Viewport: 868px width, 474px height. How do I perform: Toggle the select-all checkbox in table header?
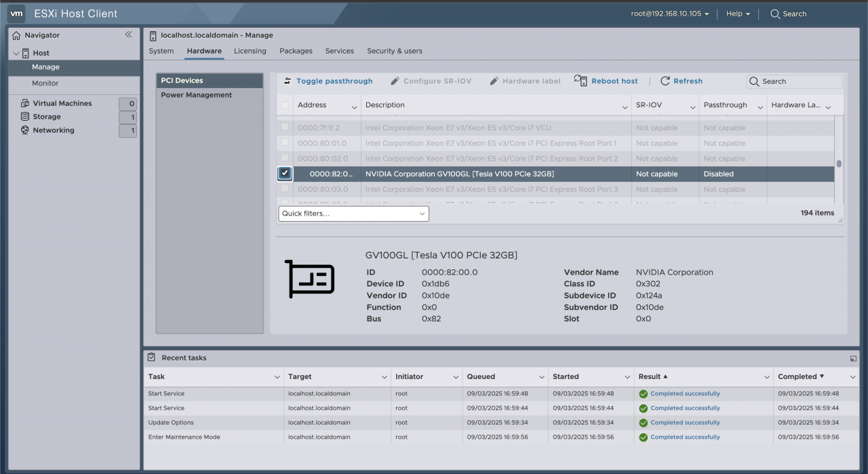click(x=285, y=105)
